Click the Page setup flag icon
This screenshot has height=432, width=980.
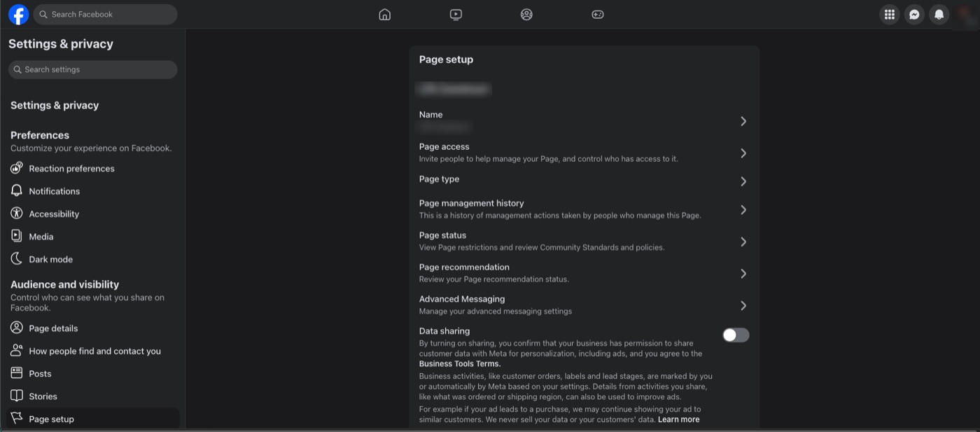17,419
